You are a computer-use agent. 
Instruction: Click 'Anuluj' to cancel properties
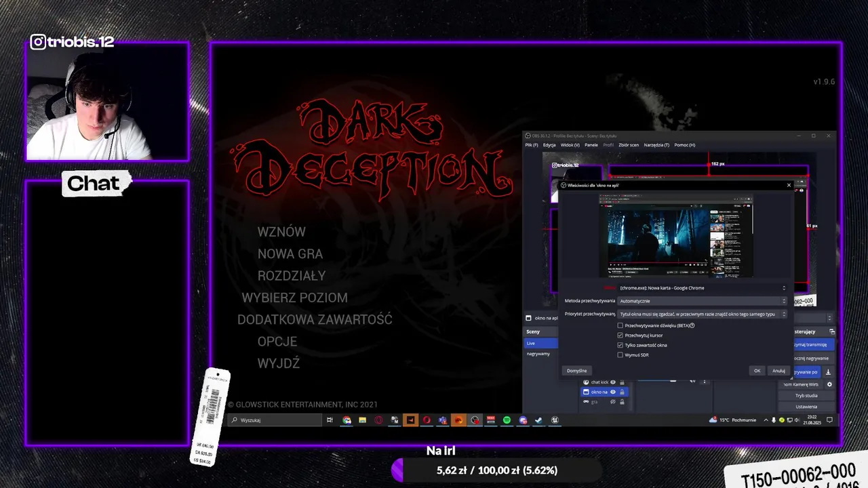[778, 371]
